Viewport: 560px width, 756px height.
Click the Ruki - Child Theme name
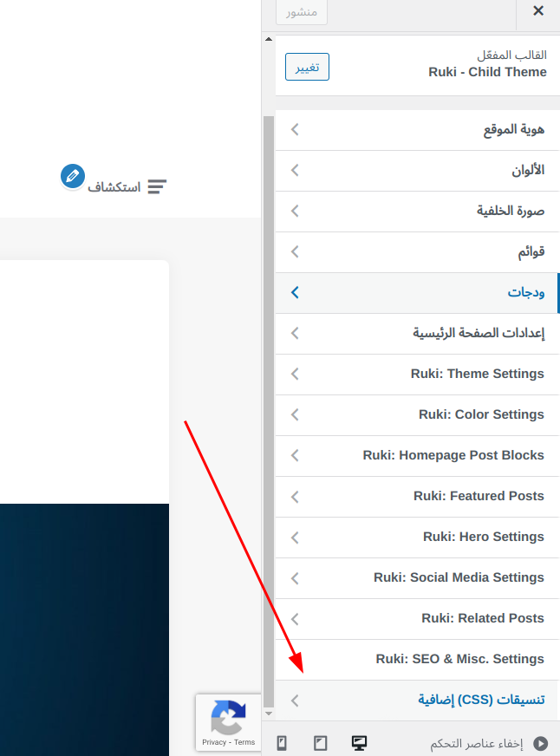487,72
